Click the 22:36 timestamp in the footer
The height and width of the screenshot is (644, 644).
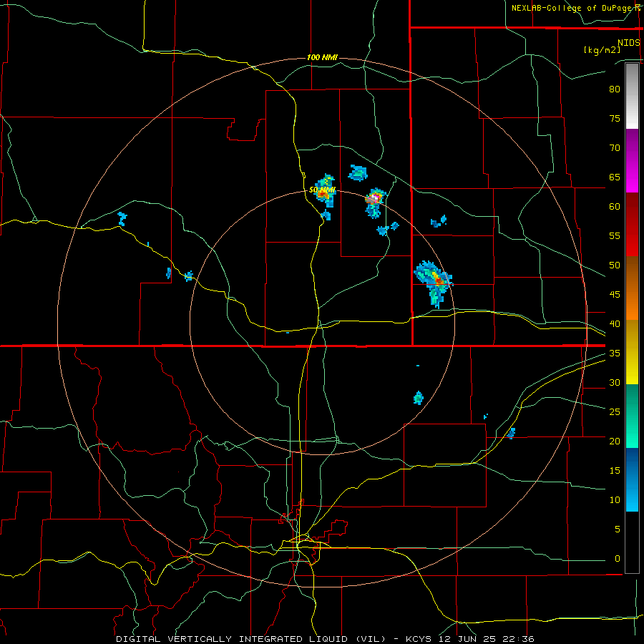[519, 639]
